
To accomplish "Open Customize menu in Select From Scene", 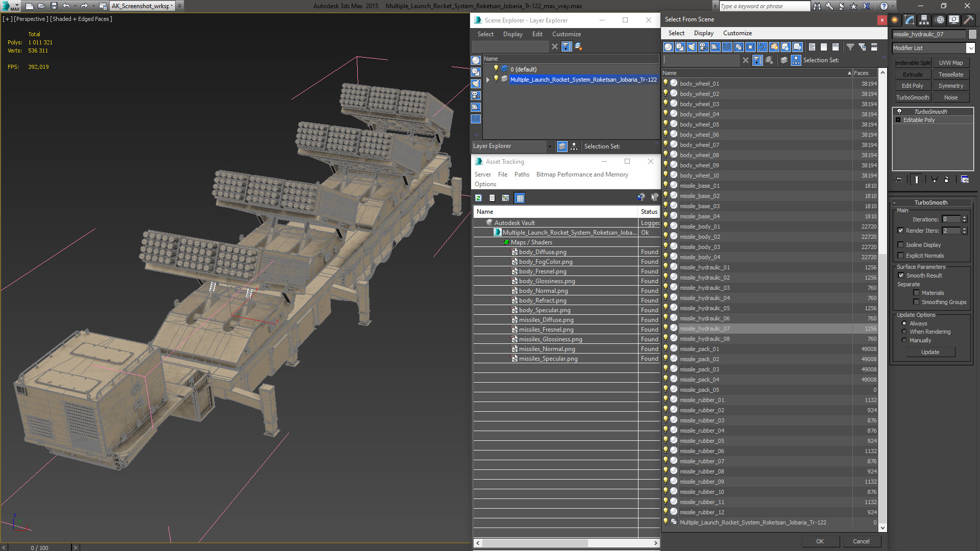I will (x=737, y=33).
